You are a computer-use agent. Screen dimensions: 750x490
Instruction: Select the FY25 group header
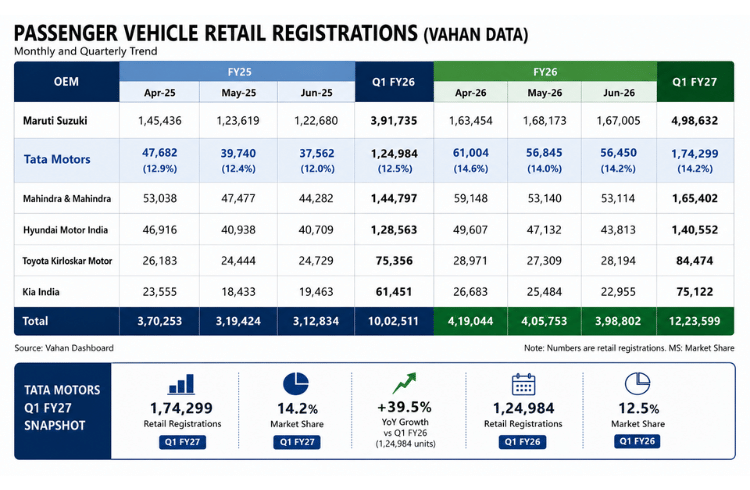coord(237,72)
